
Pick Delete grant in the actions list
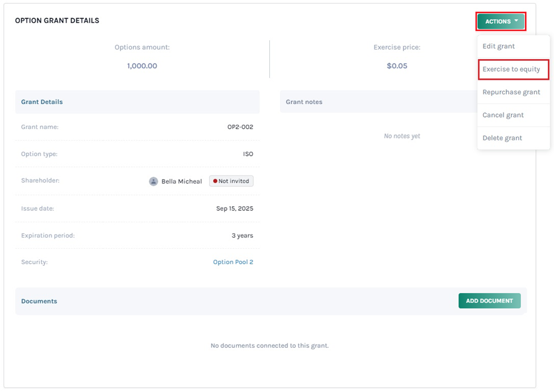[502, 138]
